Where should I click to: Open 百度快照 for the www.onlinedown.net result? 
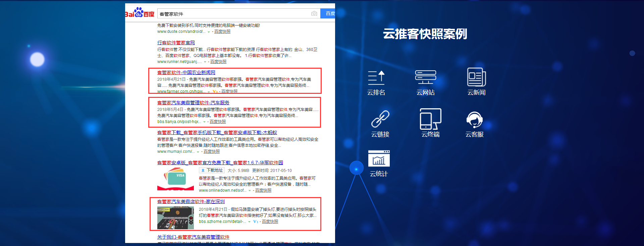263,190
